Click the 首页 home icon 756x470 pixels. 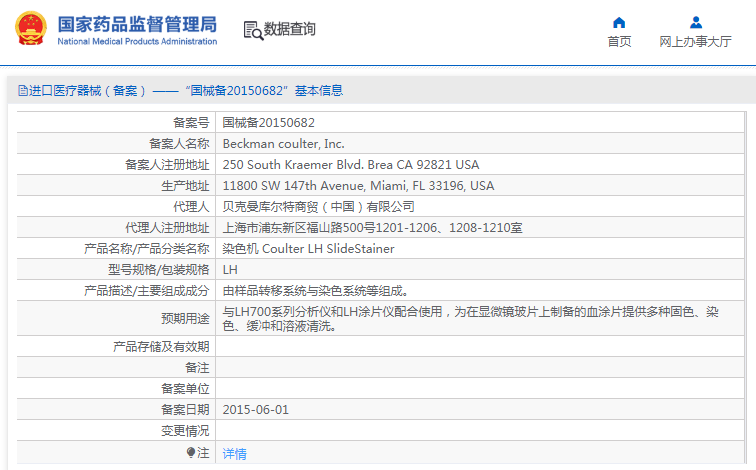pos(619,22)
